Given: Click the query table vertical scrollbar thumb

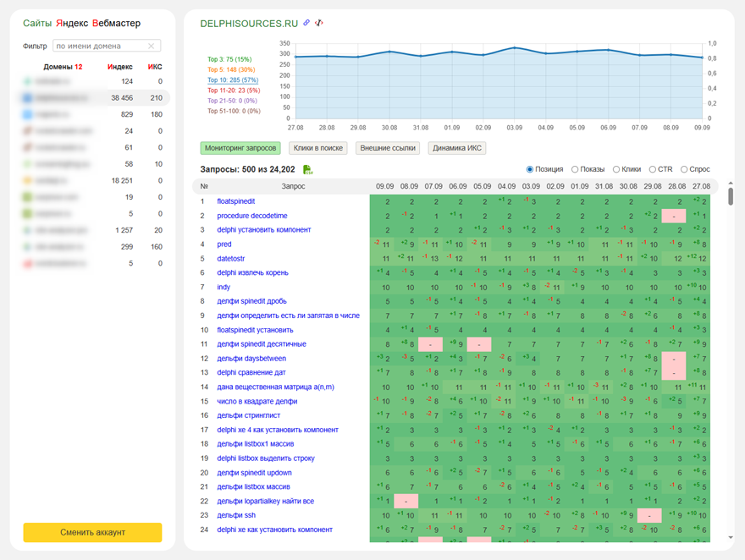Looking at the screenshot, I should [x=731, y=196].
